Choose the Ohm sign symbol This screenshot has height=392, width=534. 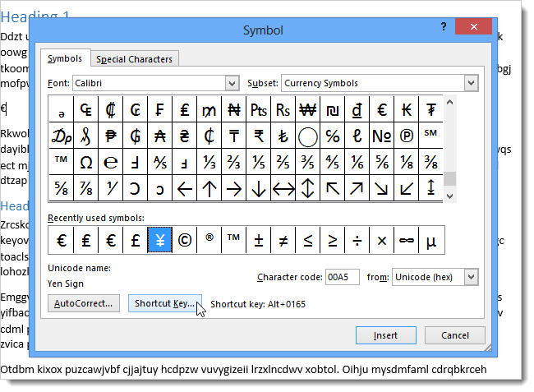point(85,162)
